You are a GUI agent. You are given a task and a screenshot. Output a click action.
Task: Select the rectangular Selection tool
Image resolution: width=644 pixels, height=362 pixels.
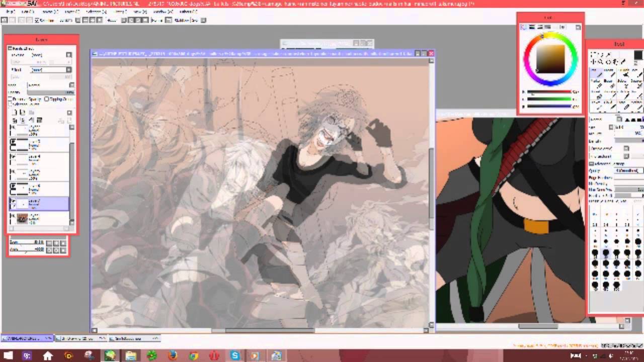pyautogui.click(x=593, y=54)
